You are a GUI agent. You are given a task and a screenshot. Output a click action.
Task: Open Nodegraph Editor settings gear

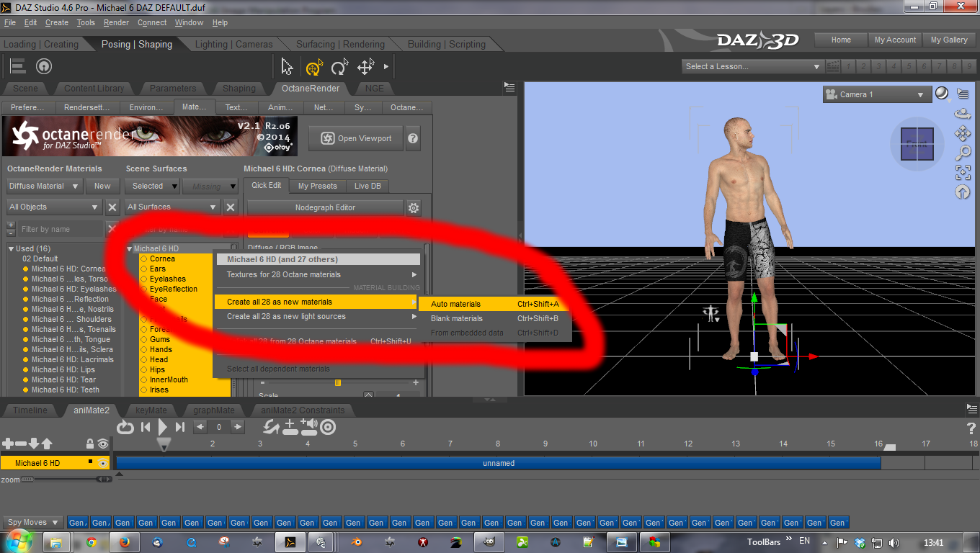click(413, 208)
